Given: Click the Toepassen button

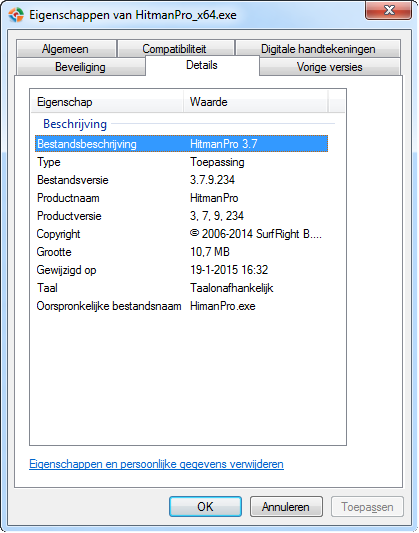Looking at the screenshot, I should 367,506.
